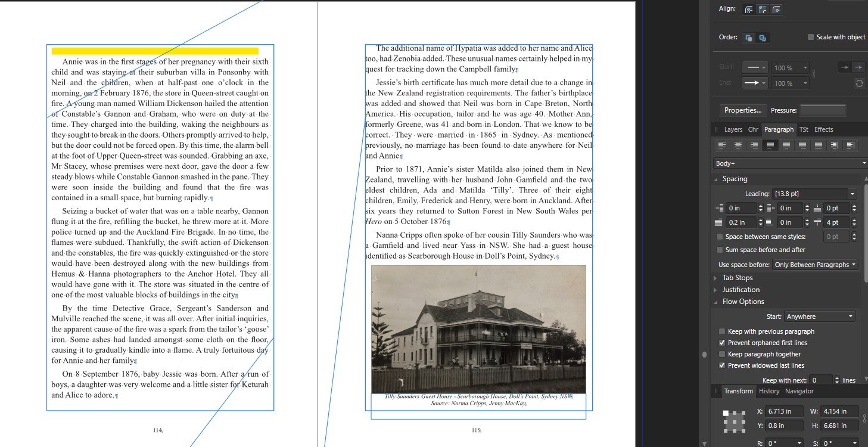Image resolution: width=868 pixels, height=447 pixels.
Task: Click the Scarborough House photo on page 115
Action: 478,329
